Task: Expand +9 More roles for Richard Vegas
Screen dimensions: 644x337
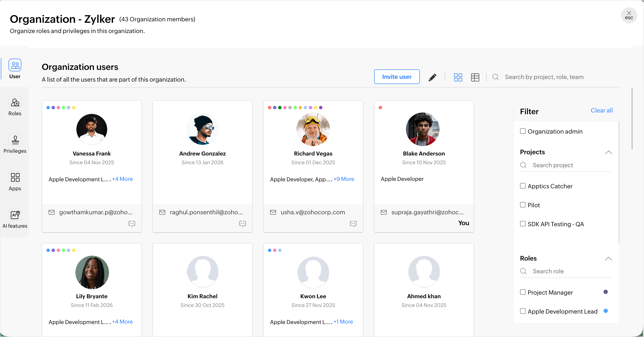Action: point(344,179)
